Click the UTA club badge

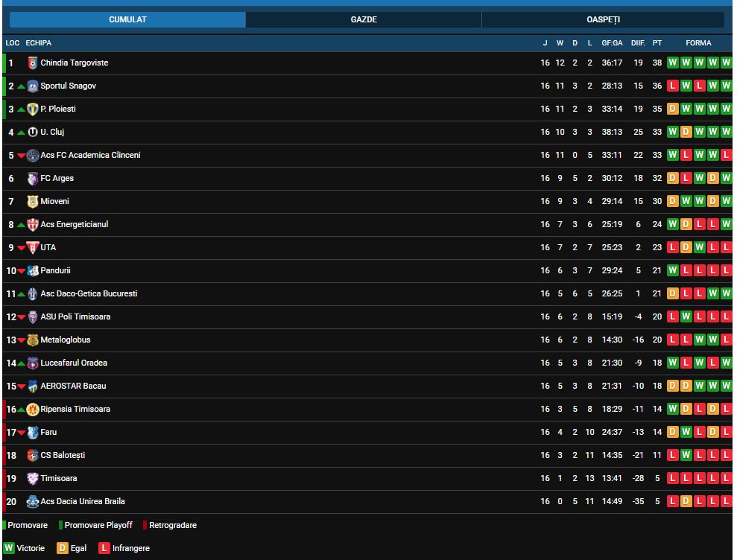click(x=33, y=247)
